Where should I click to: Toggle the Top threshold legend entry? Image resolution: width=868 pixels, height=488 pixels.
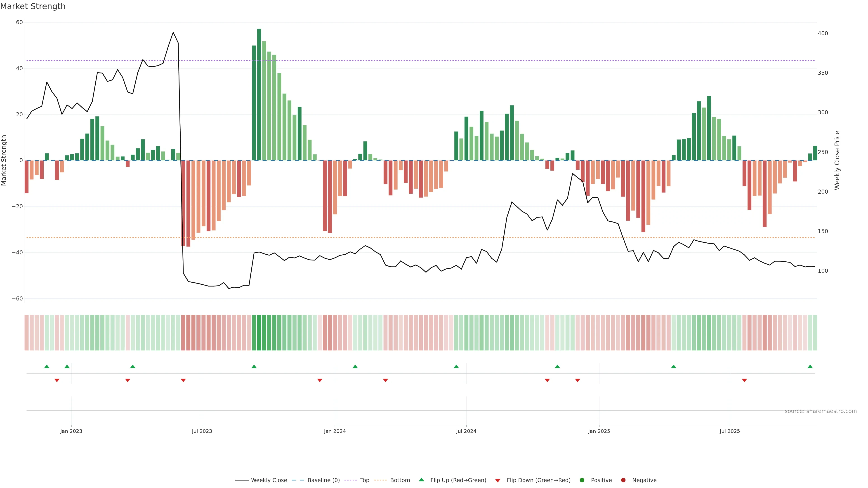364,480
